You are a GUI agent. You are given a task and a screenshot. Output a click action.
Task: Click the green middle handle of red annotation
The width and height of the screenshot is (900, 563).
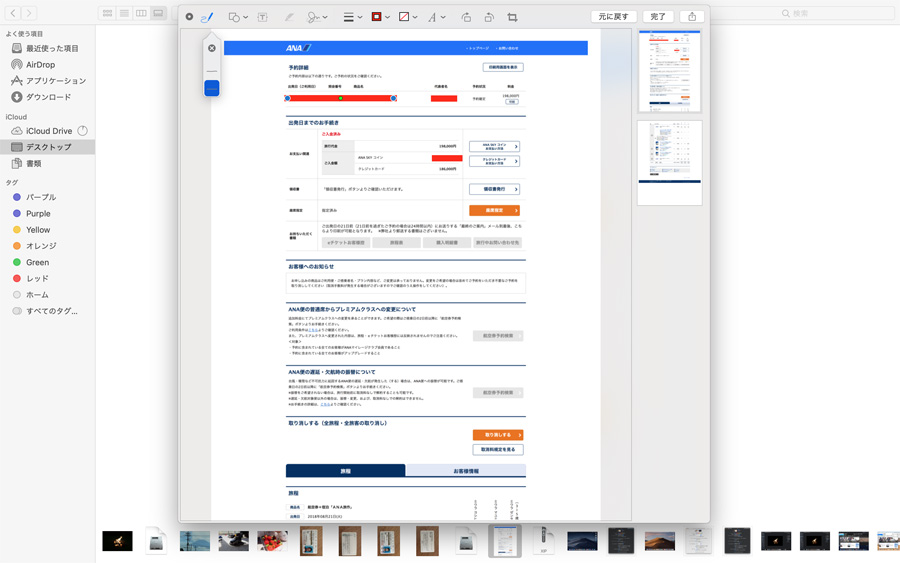[x=340, y=98]
